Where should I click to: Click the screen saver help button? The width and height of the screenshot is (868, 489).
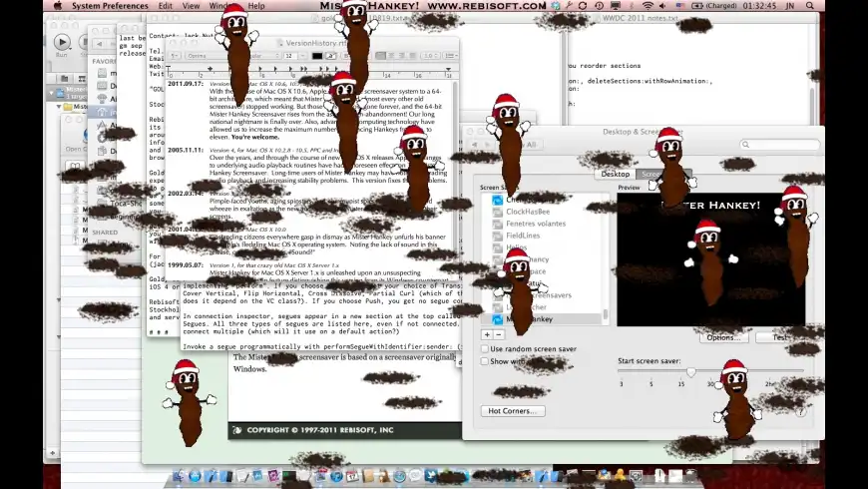click(800, 411)
